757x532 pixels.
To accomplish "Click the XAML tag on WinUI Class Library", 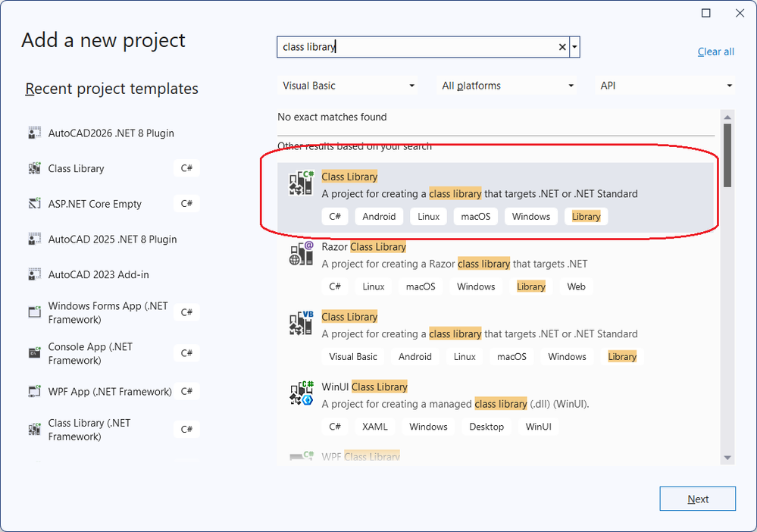I will [374, 427].
